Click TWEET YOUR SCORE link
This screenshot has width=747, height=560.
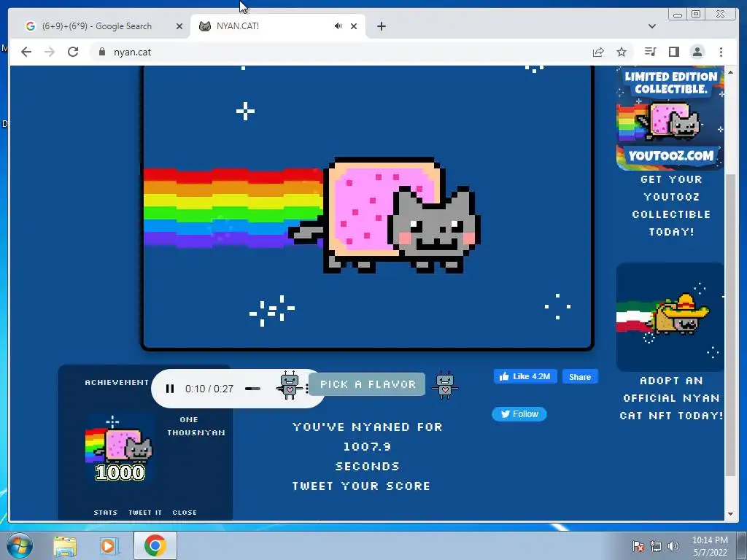(x=362, y=486)
